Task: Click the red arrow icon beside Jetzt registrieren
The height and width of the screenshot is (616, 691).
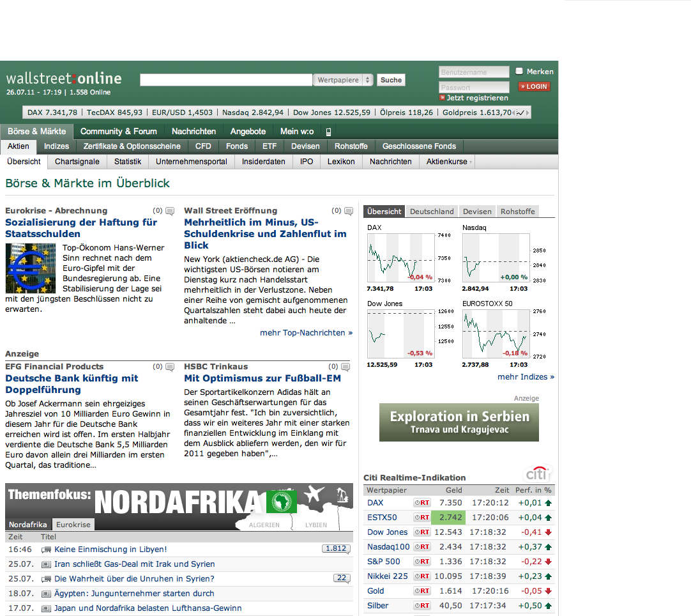Action: click(442, 98)
